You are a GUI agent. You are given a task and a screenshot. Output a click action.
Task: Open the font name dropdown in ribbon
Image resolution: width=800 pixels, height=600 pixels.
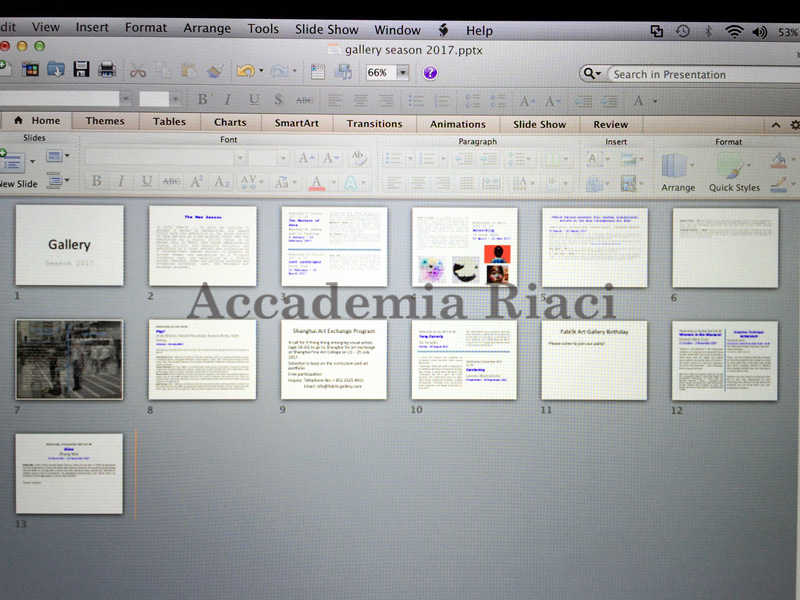(240, 158)
